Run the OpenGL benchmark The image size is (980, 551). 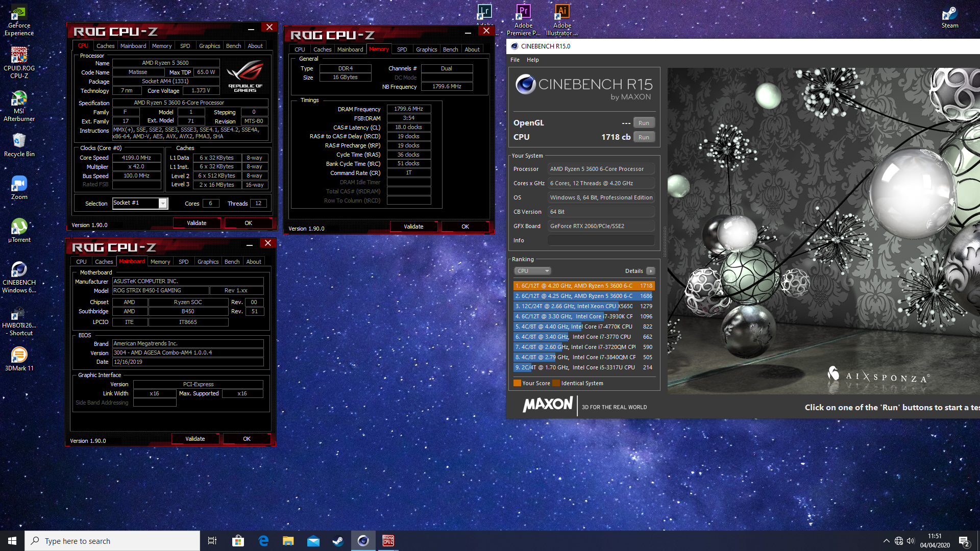[x=644, y=123]
